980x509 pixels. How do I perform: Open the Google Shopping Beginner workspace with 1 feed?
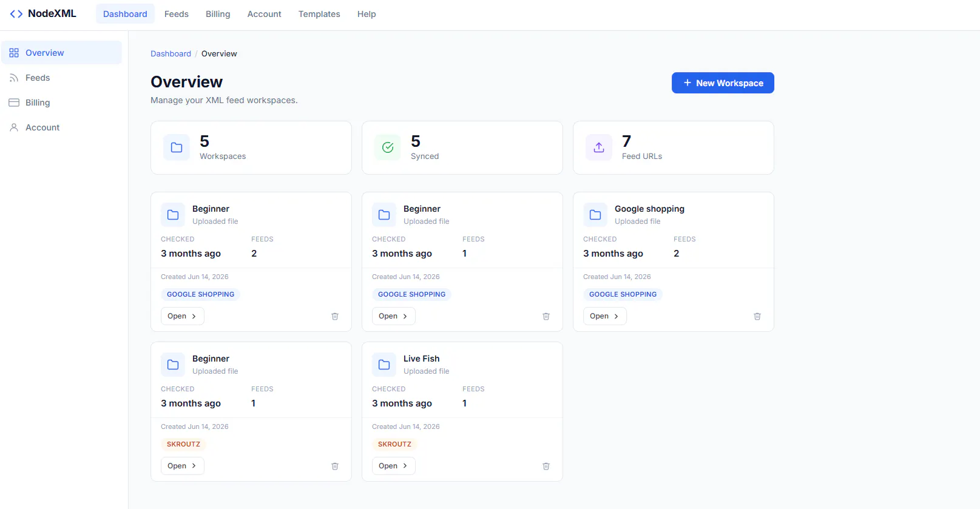[x=393, y=316]
